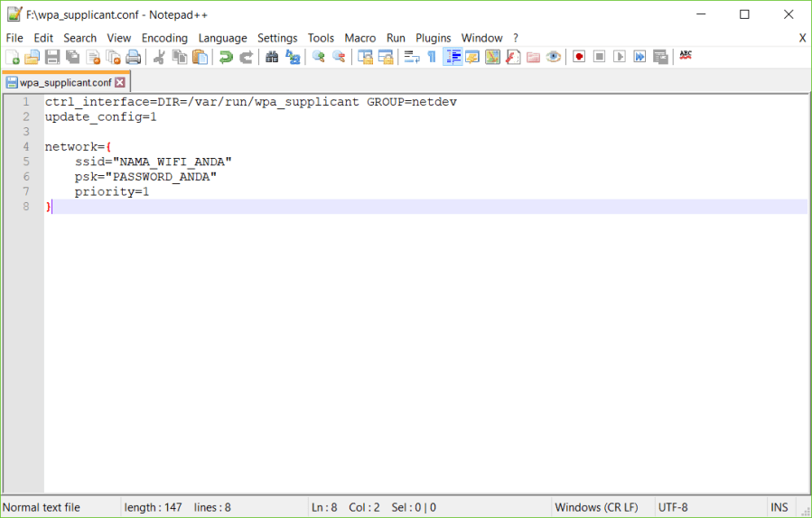The width and height of the screenshot is (812, 518).
Task: Open the Language menu
Action: click(x=223, y=38)
